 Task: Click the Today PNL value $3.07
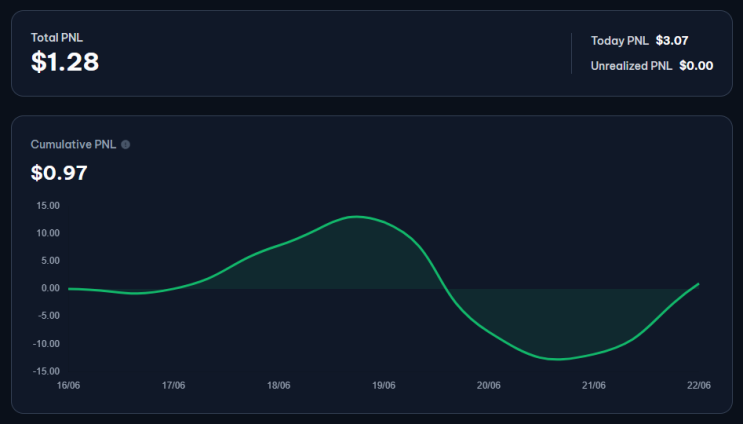click(x=672, y=41)
